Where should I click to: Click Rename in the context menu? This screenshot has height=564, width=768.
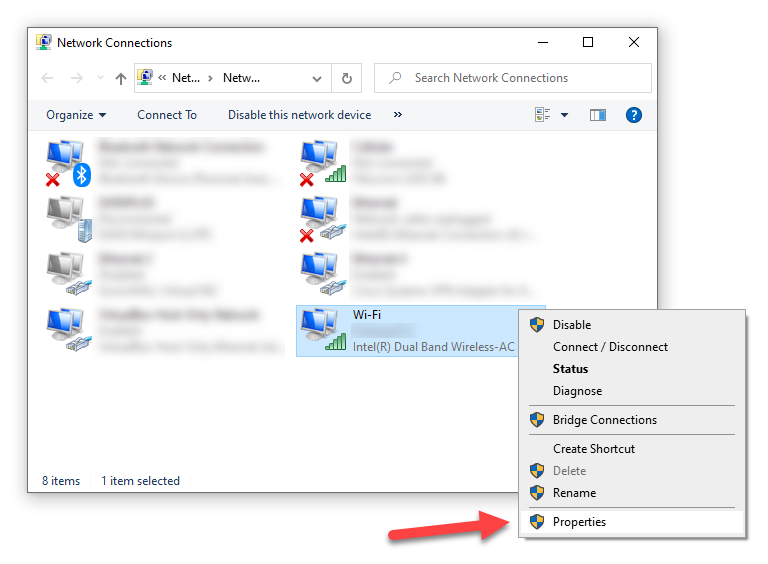574,493
